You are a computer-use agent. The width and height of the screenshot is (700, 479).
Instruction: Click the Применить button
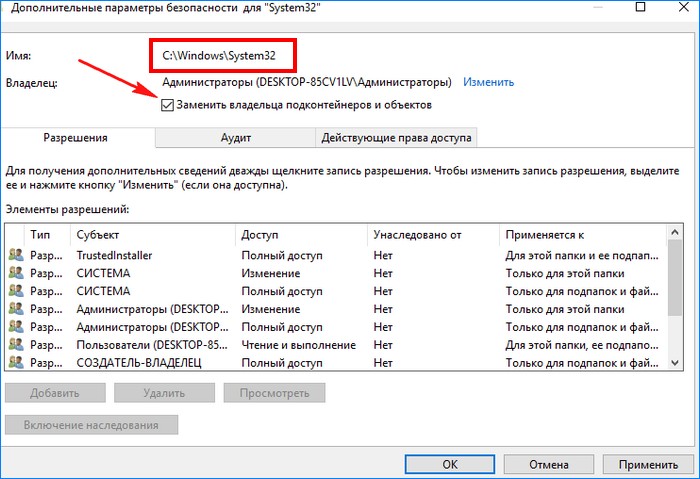point(648,464)
